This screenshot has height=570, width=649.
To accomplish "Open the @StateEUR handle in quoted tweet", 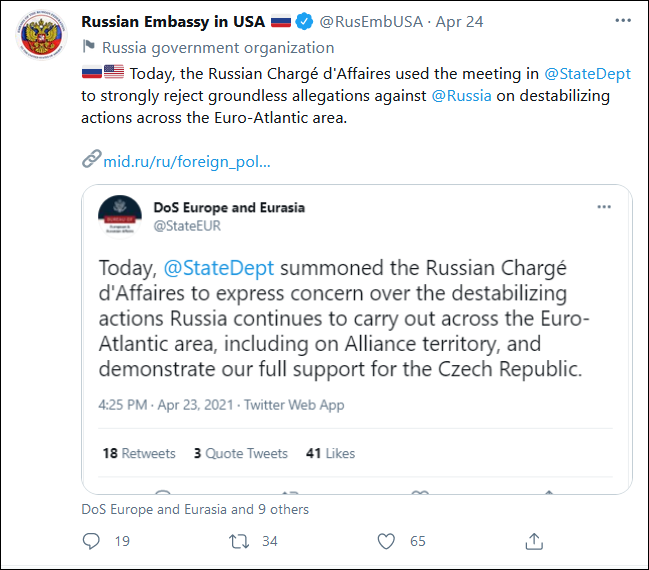I will (x=187, y=226).
